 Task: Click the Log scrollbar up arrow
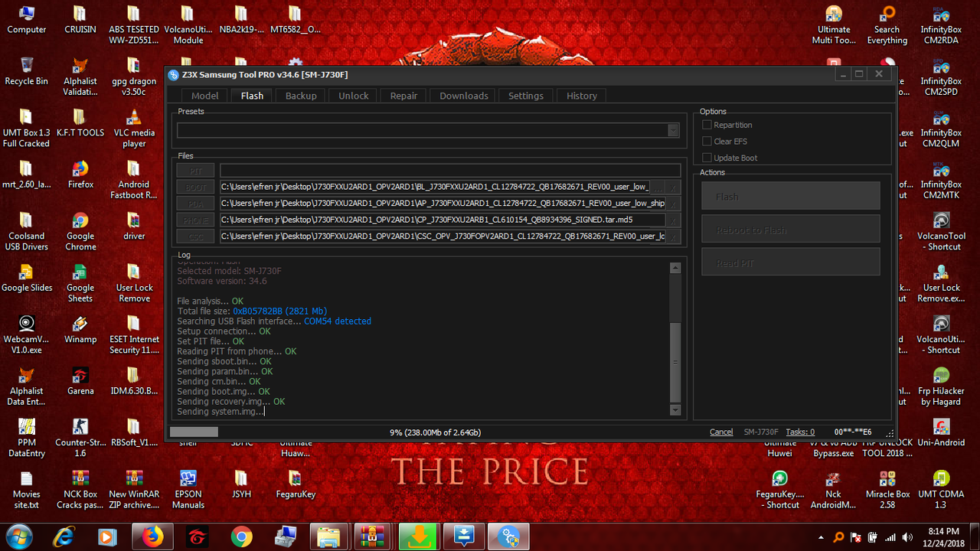click(x=675, y=268)
